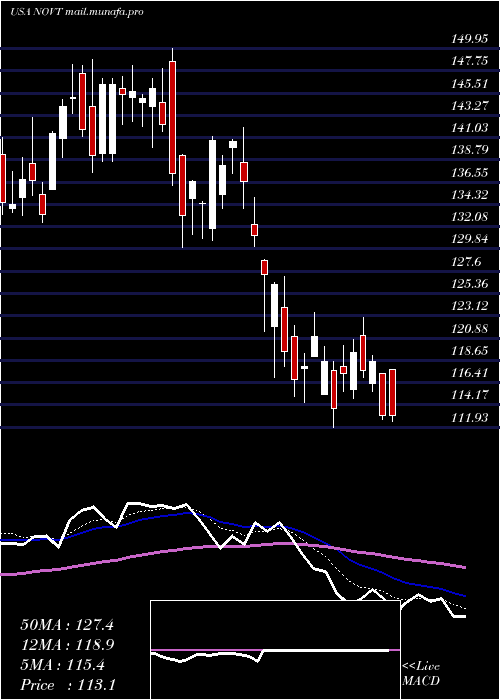This screenshot has height=700, width=500.
Task: Click the 132.08 price axis label
Action: click(469, 217)
